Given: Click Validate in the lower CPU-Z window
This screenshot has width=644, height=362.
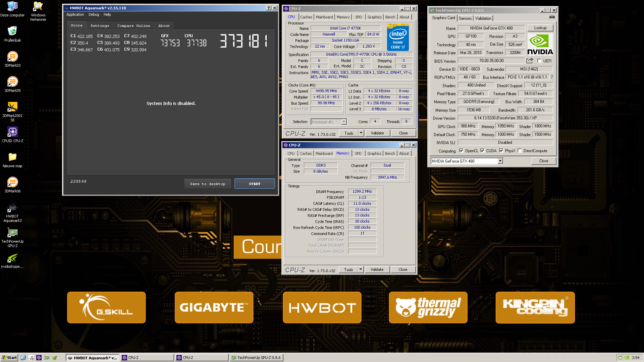Looking at the screenshot, I should pos(377,269).
